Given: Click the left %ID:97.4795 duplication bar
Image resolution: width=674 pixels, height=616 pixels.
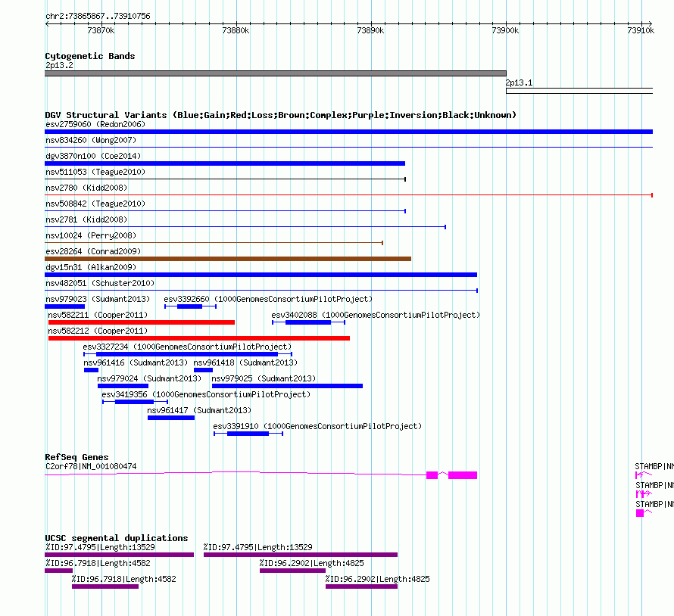Looking at the screenshot, I should point(119,555).
